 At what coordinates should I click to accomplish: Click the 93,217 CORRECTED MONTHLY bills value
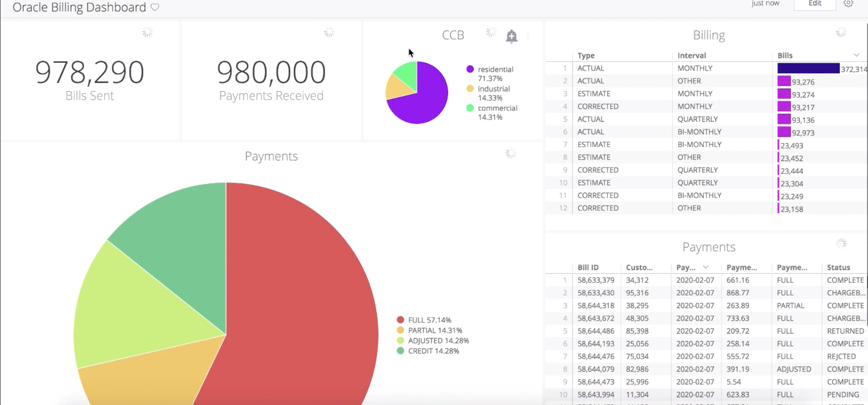pyautogui.click(x=803, y=107)
